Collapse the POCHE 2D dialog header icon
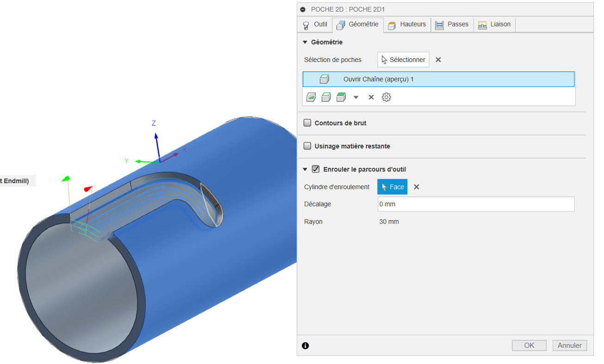This screenshot has width=604, height=364. click(303, 9)
